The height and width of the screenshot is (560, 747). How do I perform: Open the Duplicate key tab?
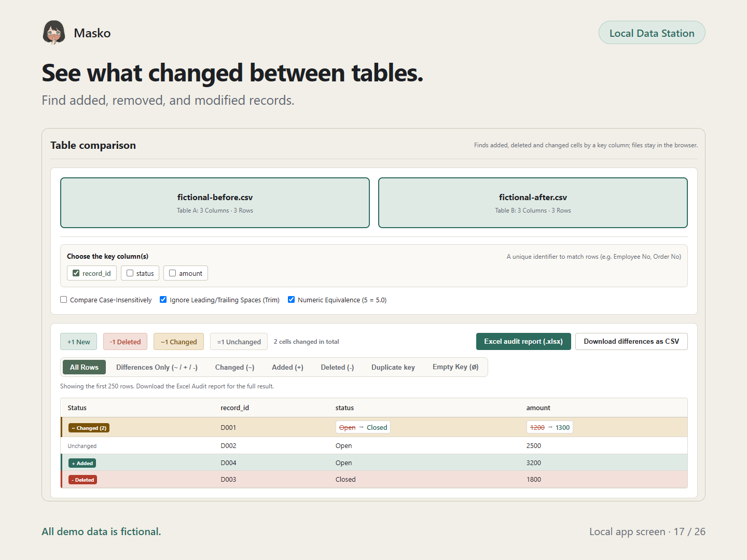tap(393, 367)
